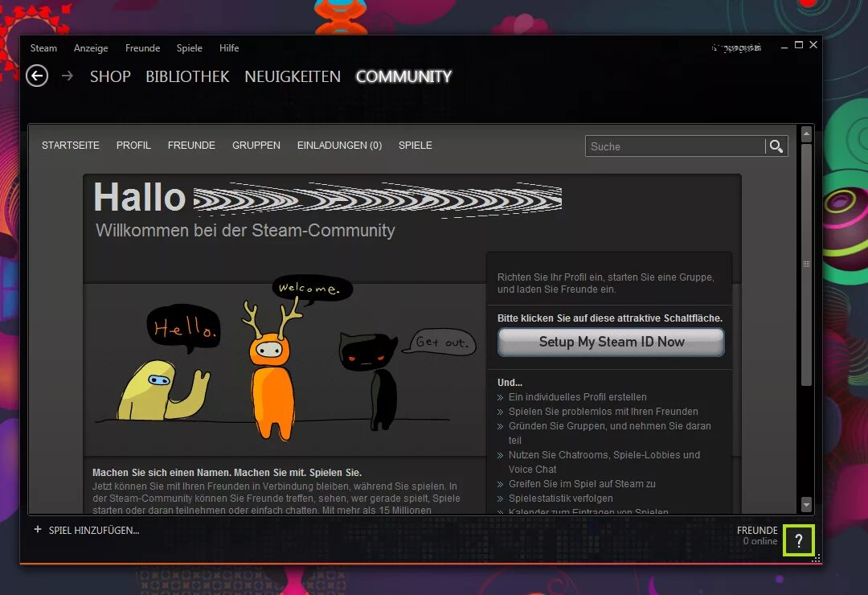Close the Steam window
The image size is (868, 595).
[x=813, y=45]
